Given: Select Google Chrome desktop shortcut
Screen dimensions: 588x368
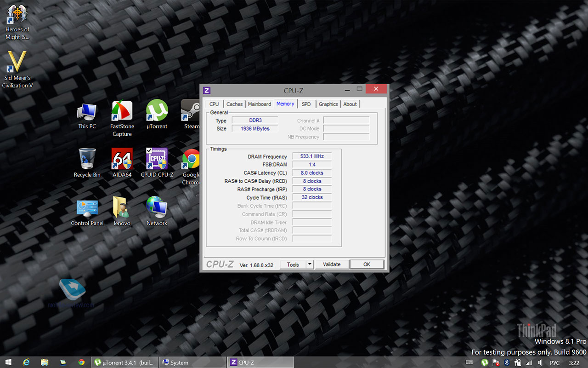Looking at the screenshot, I should point(191,167).
